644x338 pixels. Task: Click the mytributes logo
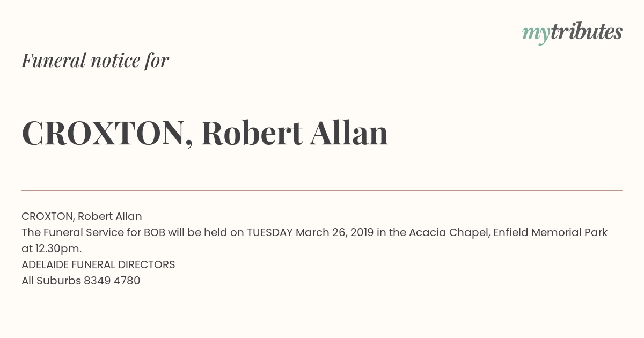click(x=572, y=33)
